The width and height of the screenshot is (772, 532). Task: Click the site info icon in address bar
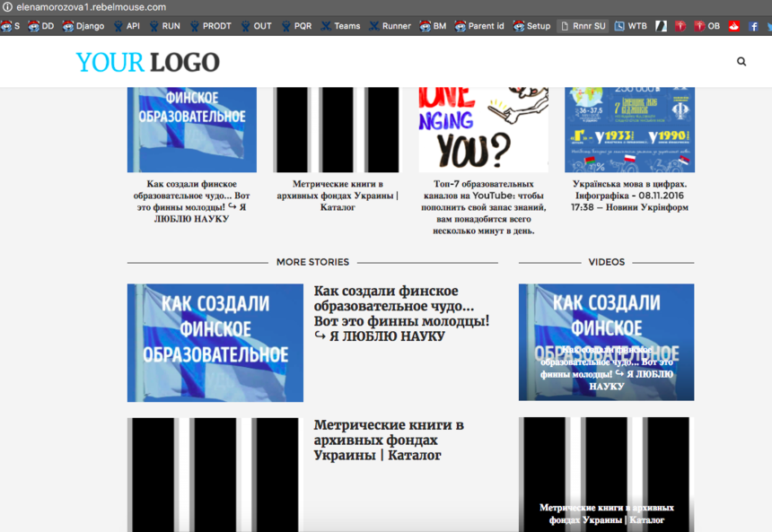tap(8, 7)
